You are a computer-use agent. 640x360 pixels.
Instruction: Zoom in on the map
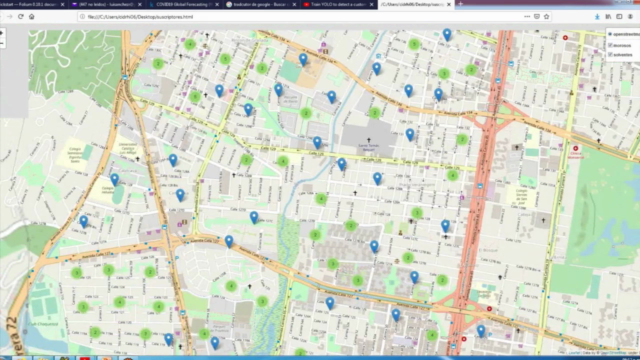pyautogui.click(x=2, y=33)
